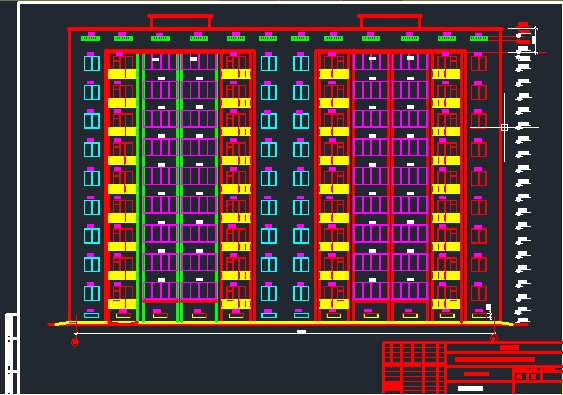Viewport: 563px width, 395px height.
Task: Click the bottom-left red axis circle marker
Action: point(75,342)
